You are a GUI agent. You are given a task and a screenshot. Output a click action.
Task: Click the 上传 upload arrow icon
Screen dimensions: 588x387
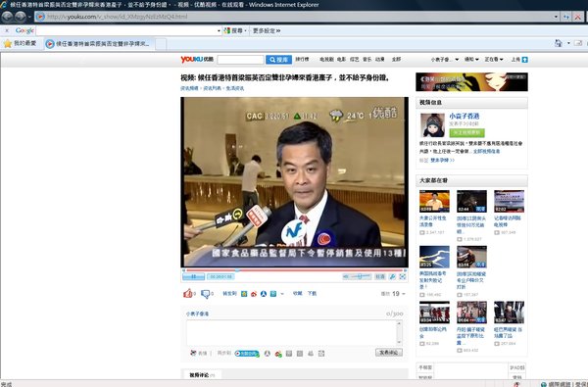[525, 60]
